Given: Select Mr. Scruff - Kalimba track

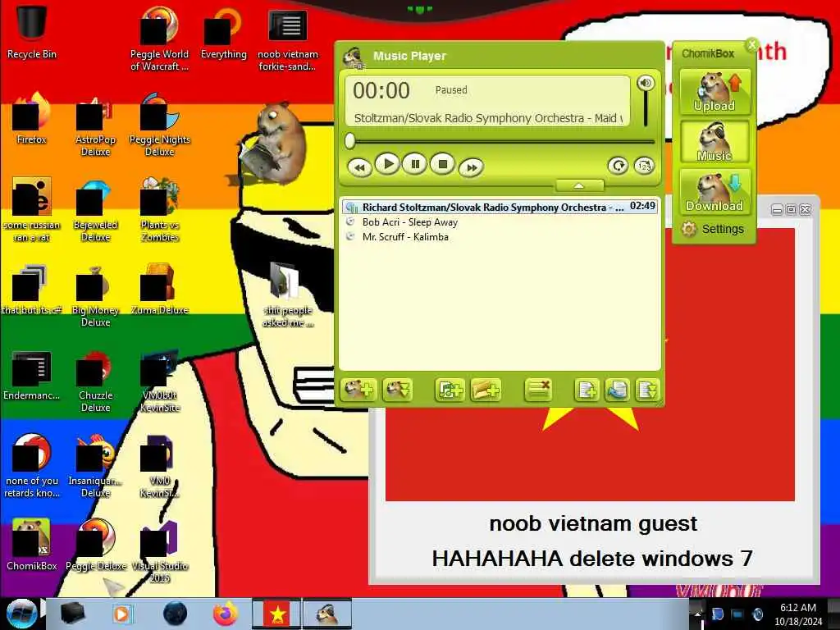Looking at the screenshot, I should (500, 237).
